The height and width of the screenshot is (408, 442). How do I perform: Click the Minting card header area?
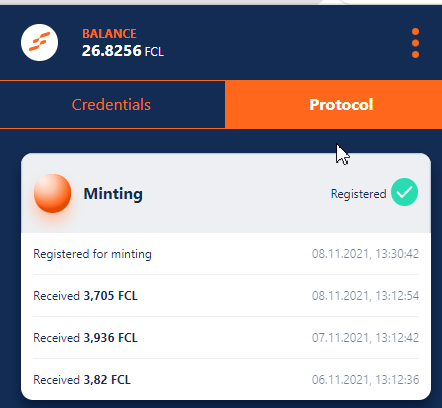click(x=226, y=193)
